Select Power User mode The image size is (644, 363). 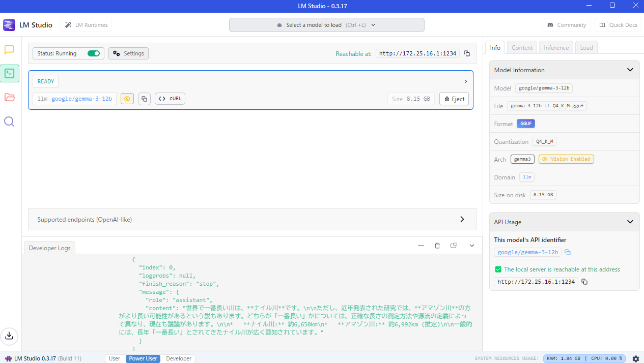[143, 358]
